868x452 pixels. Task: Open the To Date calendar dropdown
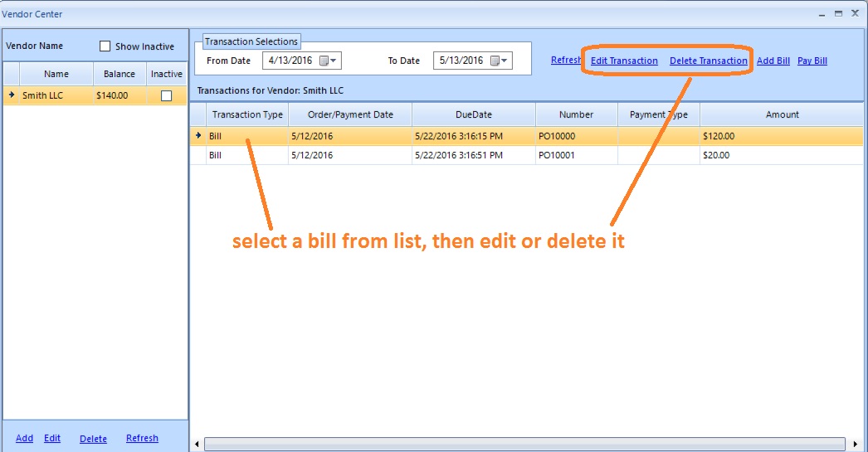[500, 61]
